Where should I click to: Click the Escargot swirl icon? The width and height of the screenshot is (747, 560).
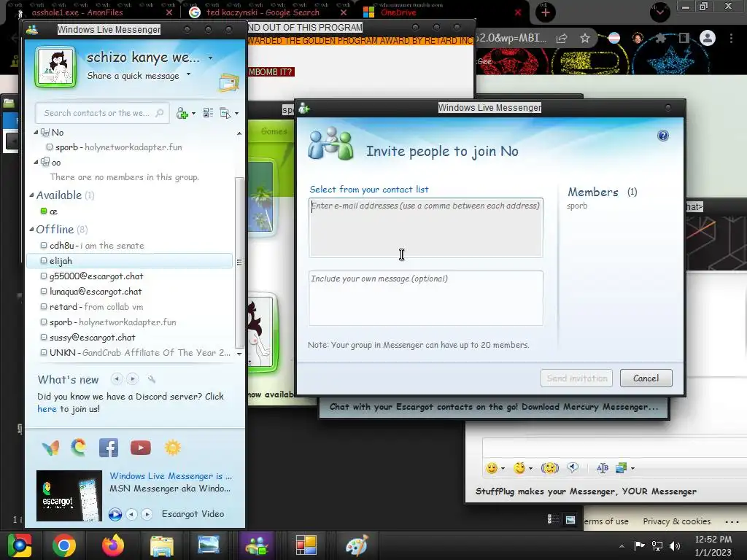(x=79, y=447)
